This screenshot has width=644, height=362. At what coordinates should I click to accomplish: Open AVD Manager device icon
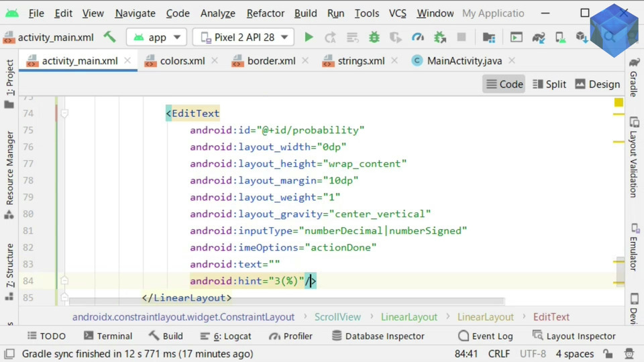tap(560, 38)
